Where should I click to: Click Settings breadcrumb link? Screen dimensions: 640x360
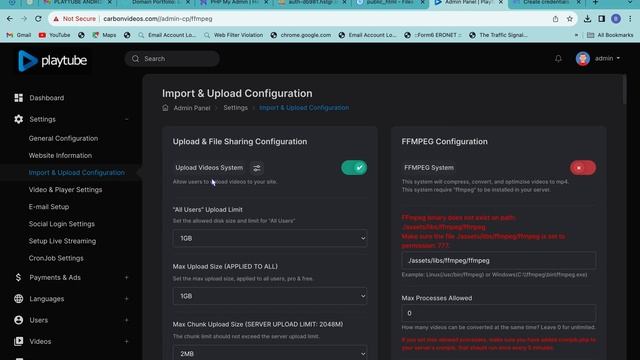pyautogui.click(x=236, y=108)
